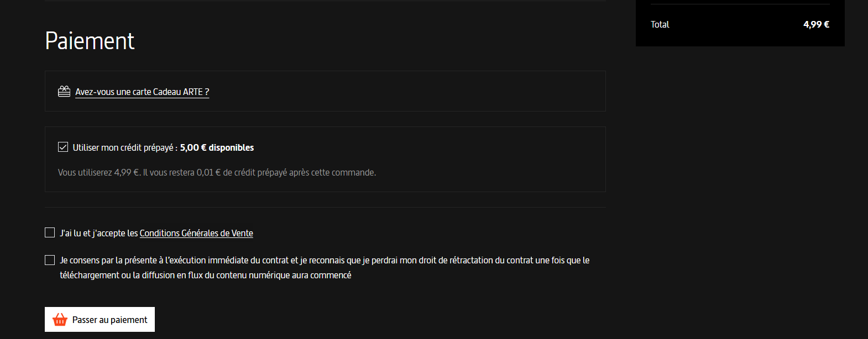The width and height of the screenshot is (868, 339).
Task: Click the orange basket icon
Action: tap(60, 320)
